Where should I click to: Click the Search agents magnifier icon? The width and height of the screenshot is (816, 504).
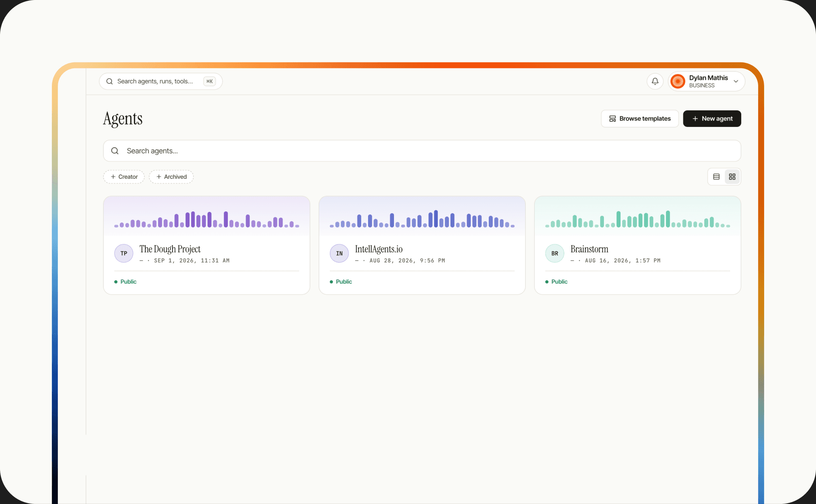115,151
